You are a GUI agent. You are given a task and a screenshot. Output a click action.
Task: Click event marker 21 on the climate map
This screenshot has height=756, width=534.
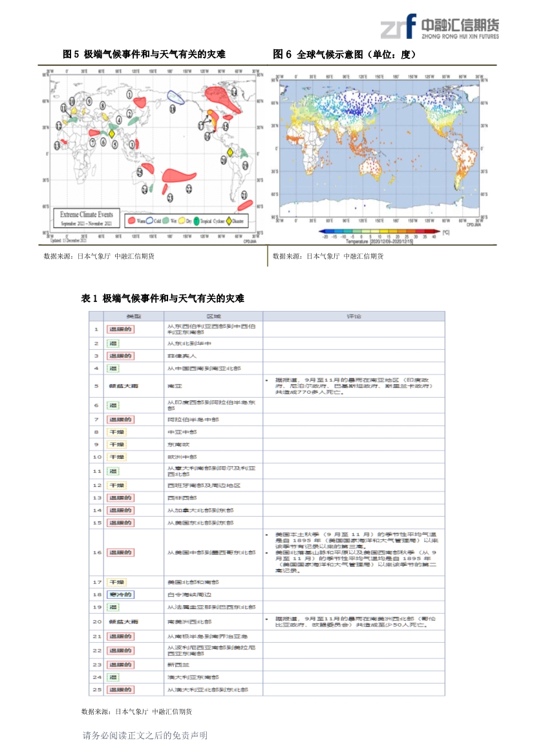[244, 195]
